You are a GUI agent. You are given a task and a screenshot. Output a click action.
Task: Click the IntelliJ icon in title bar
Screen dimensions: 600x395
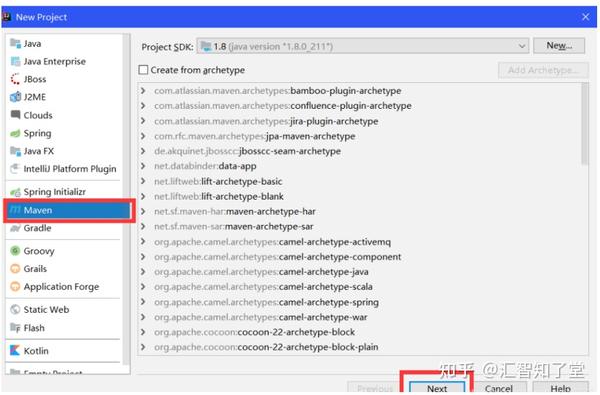7,17
